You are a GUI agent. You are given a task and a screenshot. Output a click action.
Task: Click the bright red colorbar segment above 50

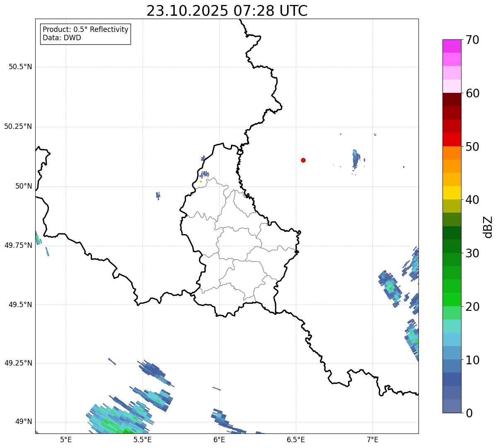[x=452, y=140]
